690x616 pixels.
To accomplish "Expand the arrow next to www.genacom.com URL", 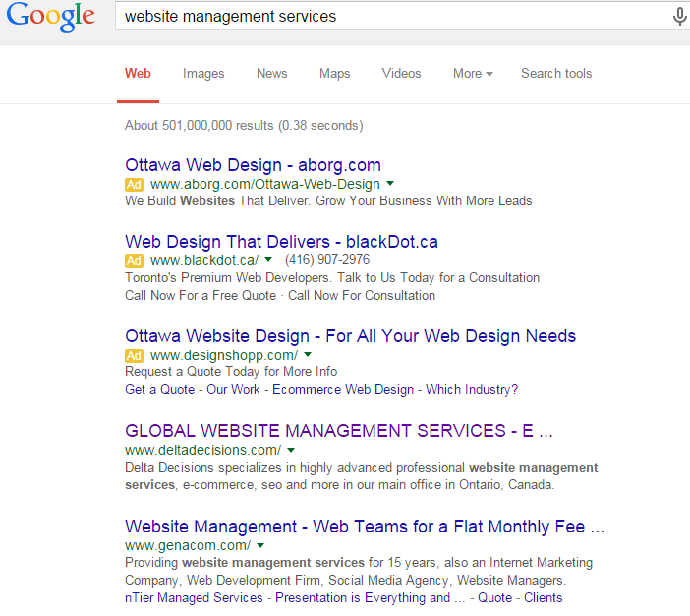I will 260,545.
